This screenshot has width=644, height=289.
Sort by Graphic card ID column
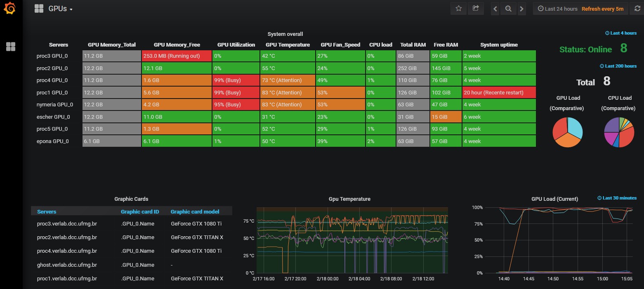(x=140, y=211)
